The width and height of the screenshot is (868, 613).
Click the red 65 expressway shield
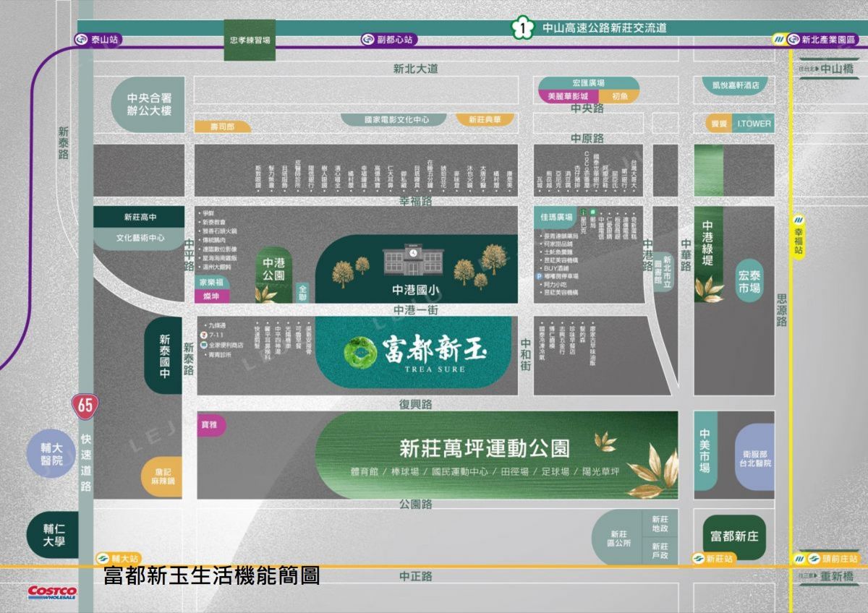85,406
